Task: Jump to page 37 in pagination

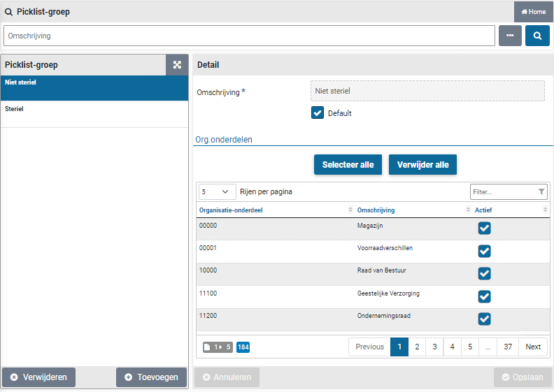Action: point(508,347)
